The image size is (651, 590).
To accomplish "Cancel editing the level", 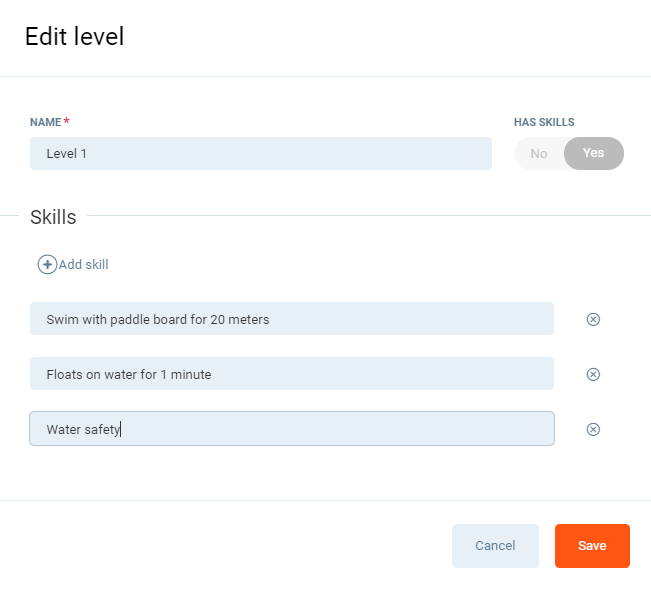I will (495, 546).
